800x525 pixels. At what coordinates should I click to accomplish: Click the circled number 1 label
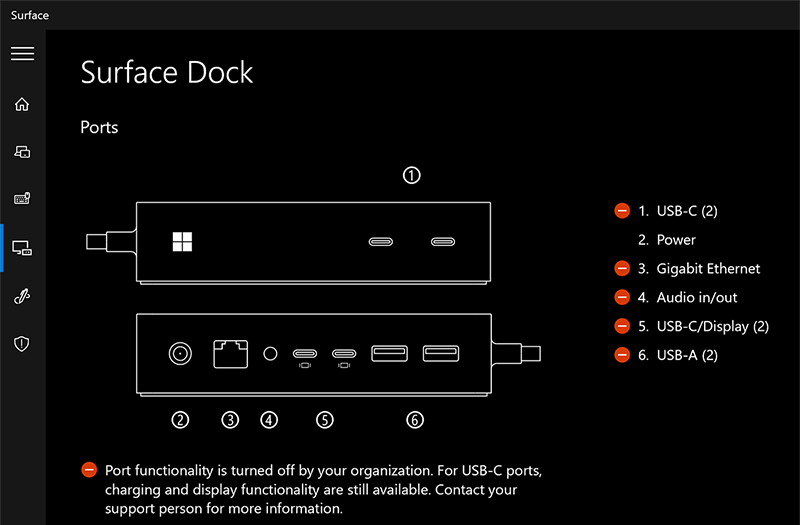point(412,176)
